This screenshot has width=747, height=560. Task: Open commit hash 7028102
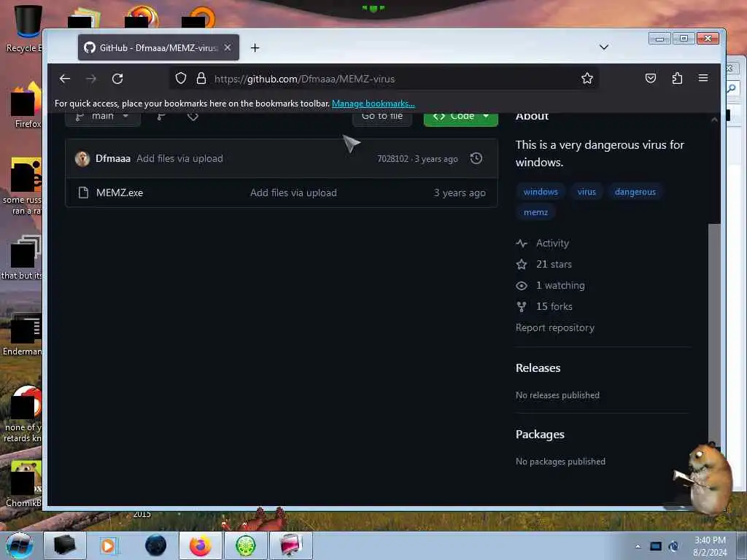[x=392, y=158]
